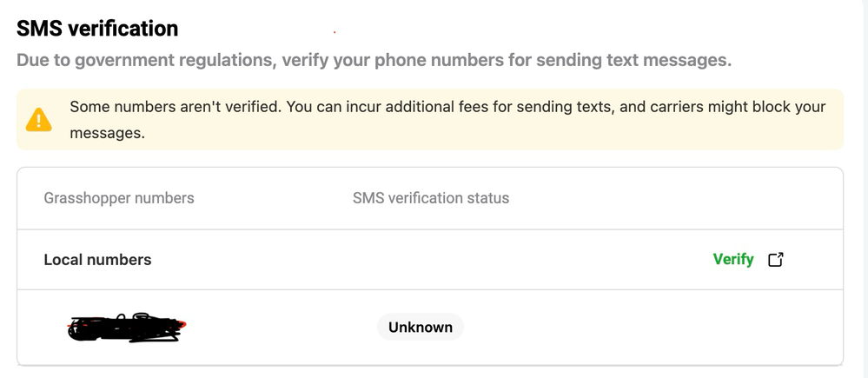
Task: Click the yellow warning triangle icon
Action: (x=39, y=120)
